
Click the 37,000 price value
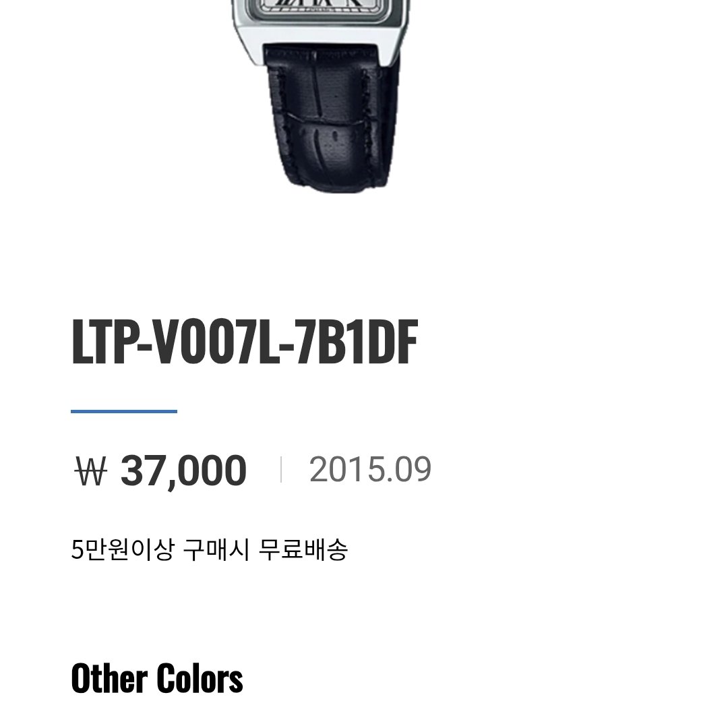coord(183,471)
